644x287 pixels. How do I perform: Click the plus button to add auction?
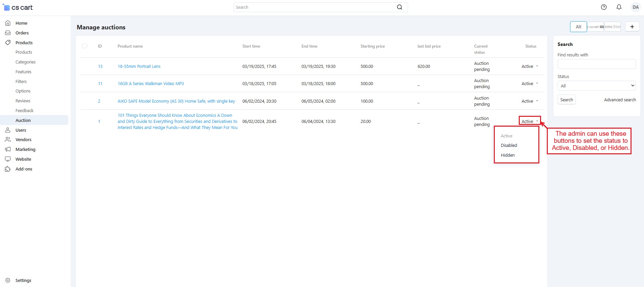click(632, 27)
